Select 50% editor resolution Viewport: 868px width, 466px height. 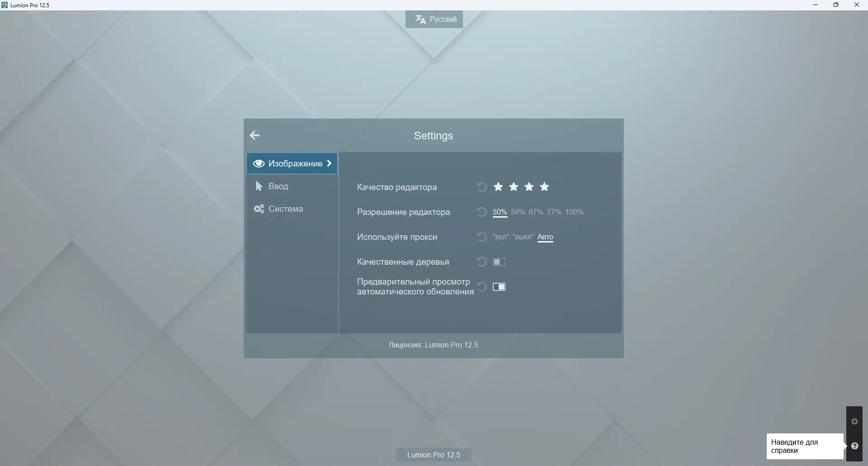point(500,212)
